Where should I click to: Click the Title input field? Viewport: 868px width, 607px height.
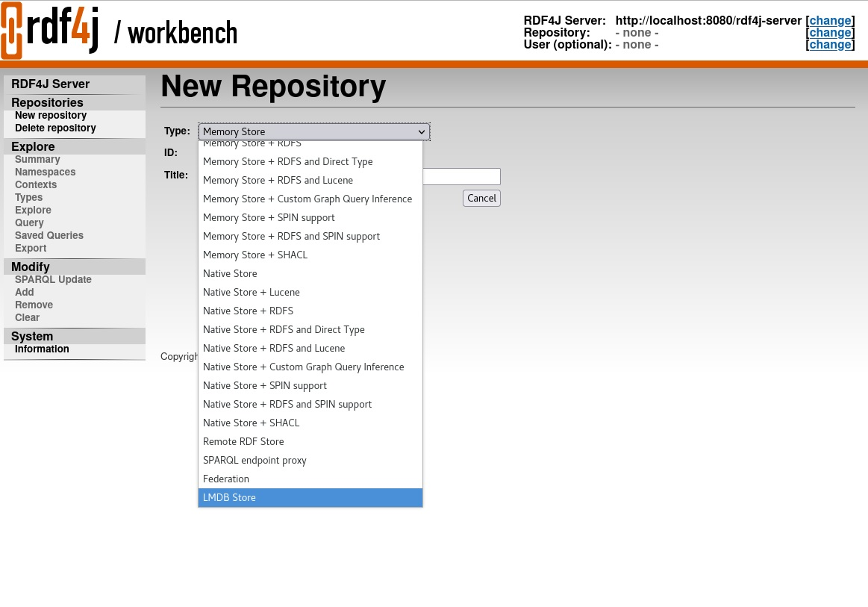coord(462,177)
